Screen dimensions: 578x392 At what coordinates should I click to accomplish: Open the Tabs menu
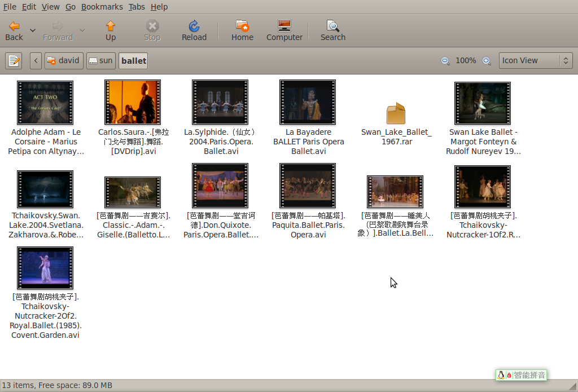pyautogui.click(x=137, y=7)
